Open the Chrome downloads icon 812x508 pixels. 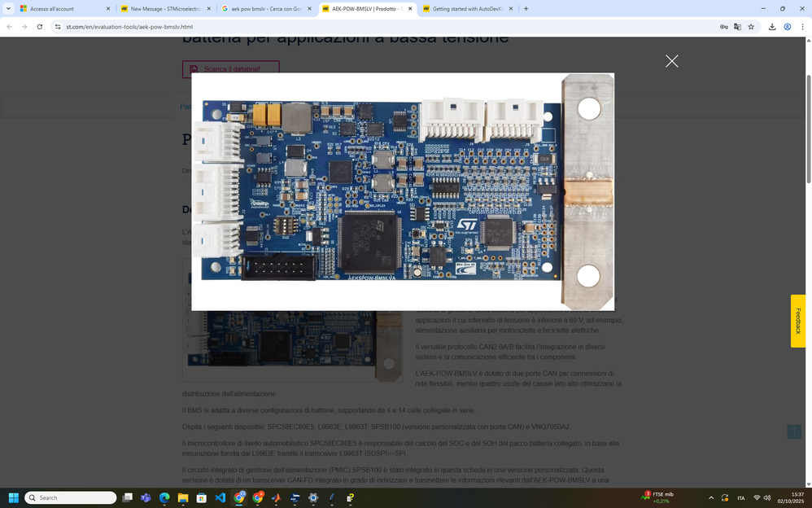tap(771, 26)
